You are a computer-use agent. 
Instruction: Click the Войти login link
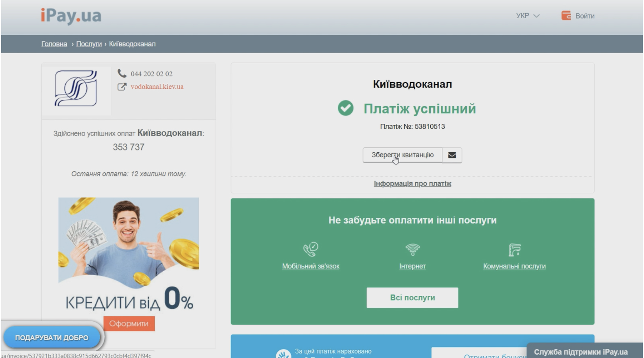[585, 16]
